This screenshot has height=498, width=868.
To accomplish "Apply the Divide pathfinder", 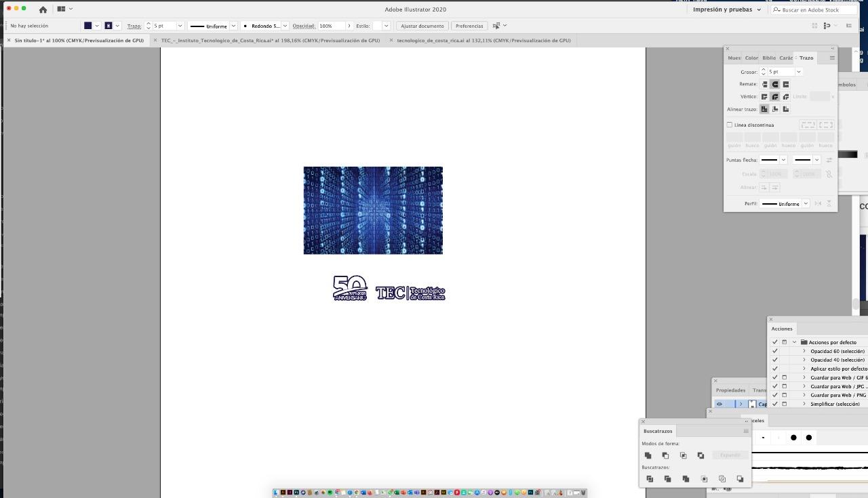I will click(x=650, y=479).
